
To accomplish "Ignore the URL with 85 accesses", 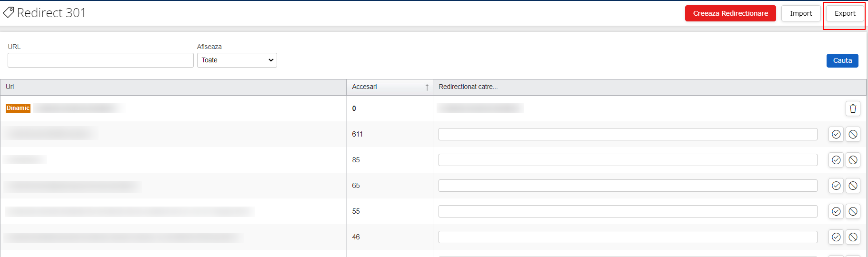I will click(x=853, y=160).
